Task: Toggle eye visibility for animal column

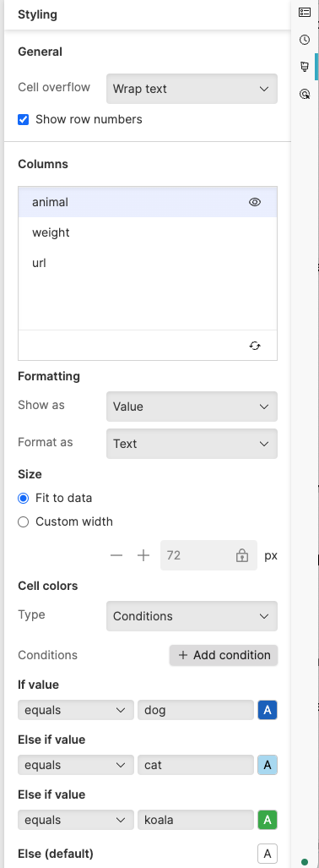Action: coord(254,202)
